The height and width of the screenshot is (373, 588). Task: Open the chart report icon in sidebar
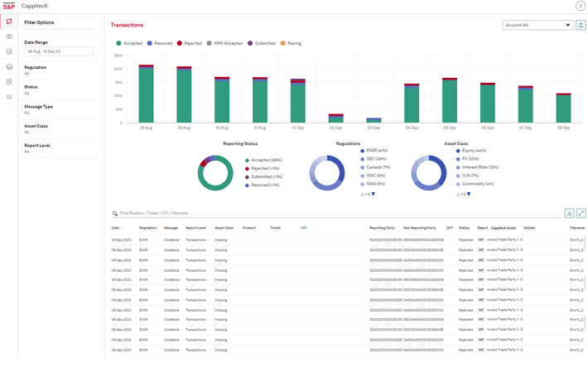pyautogui.click(x=9, y=51)
